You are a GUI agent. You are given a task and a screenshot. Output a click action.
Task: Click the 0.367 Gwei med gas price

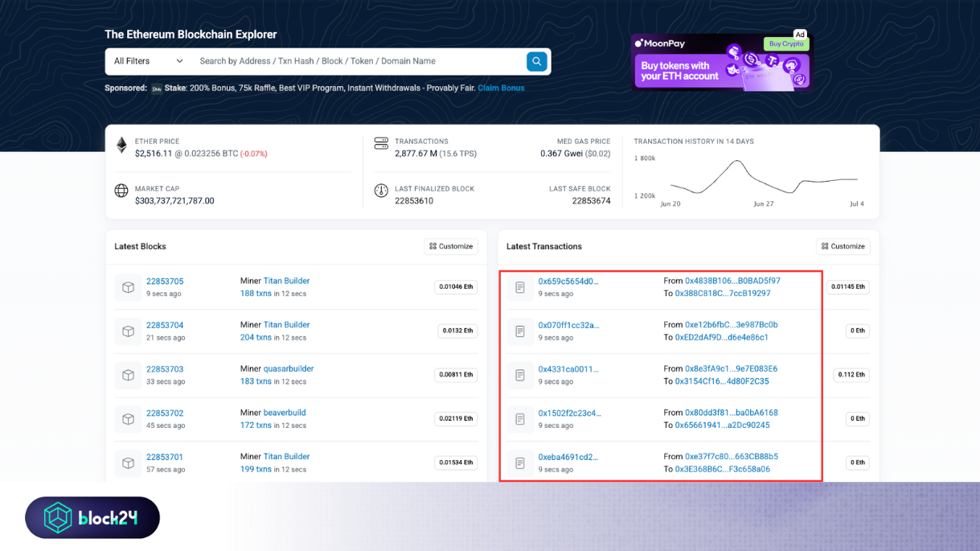point(560,154)
